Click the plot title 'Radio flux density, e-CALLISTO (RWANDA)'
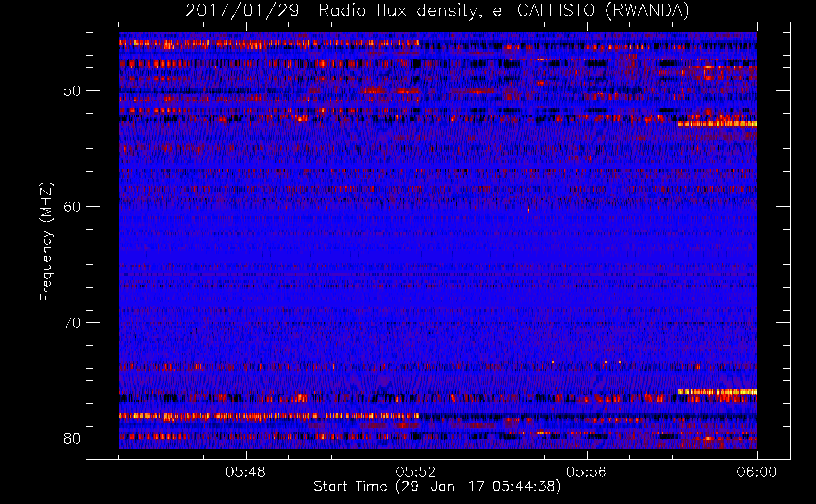This screenshot has width=816, height=504. [x=504, y=11]
